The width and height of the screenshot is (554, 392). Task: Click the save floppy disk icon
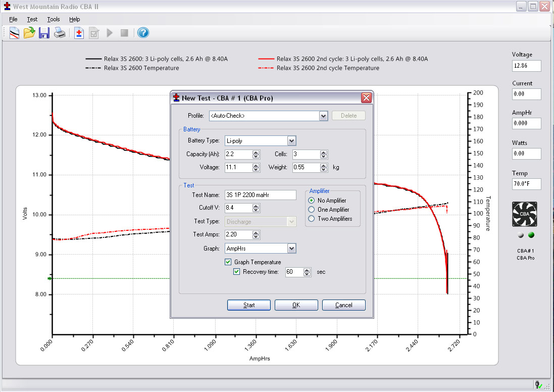44,33
